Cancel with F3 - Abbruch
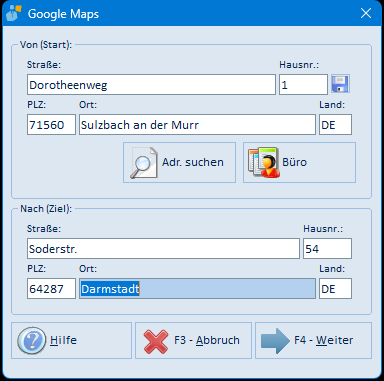384x381 pixels. pos(193,340)
